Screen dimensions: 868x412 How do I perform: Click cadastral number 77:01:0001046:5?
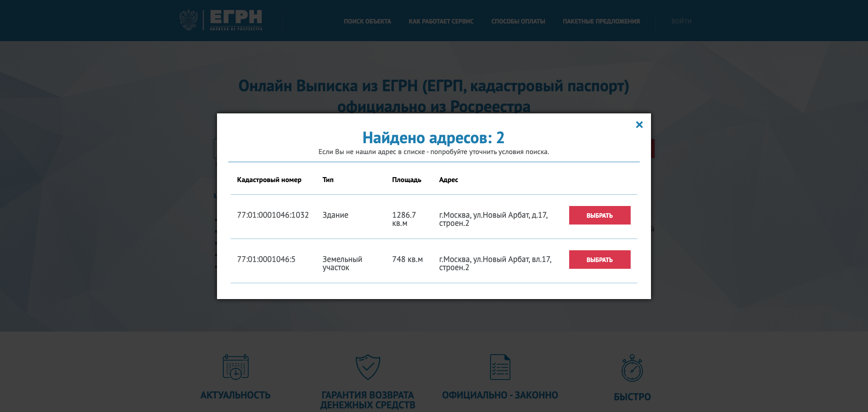pyautogui.click(x=266, y=259)
